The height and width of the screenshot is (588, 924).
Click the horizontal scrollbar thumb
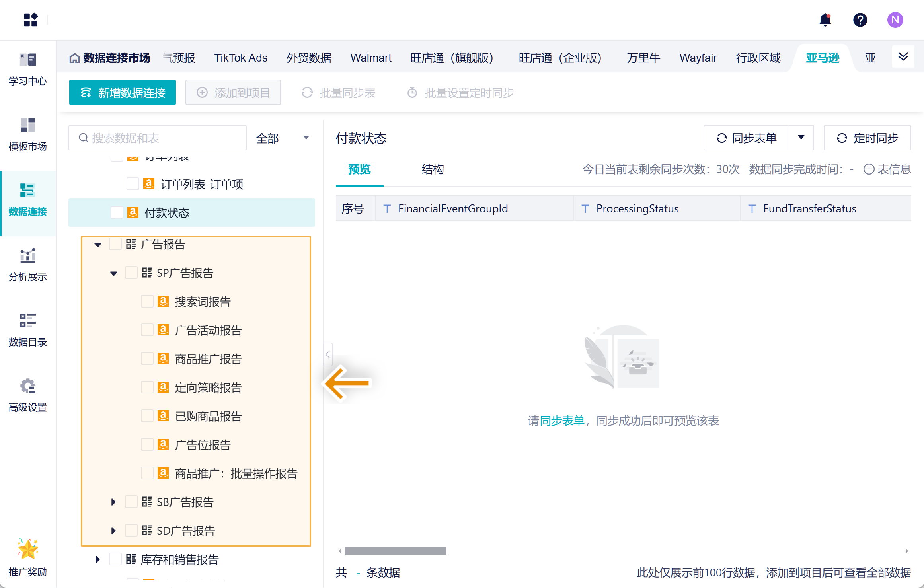coord(396,551)
